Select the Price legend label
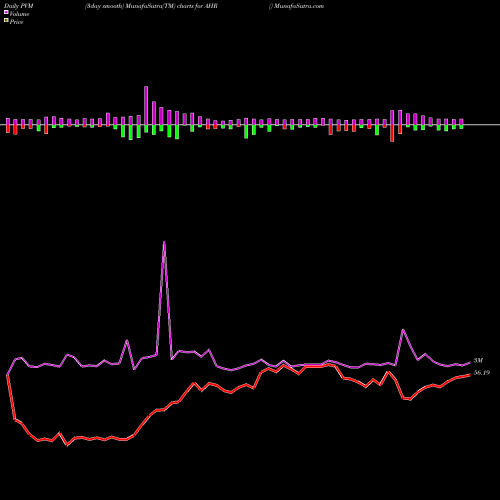 tap(16, 22)
